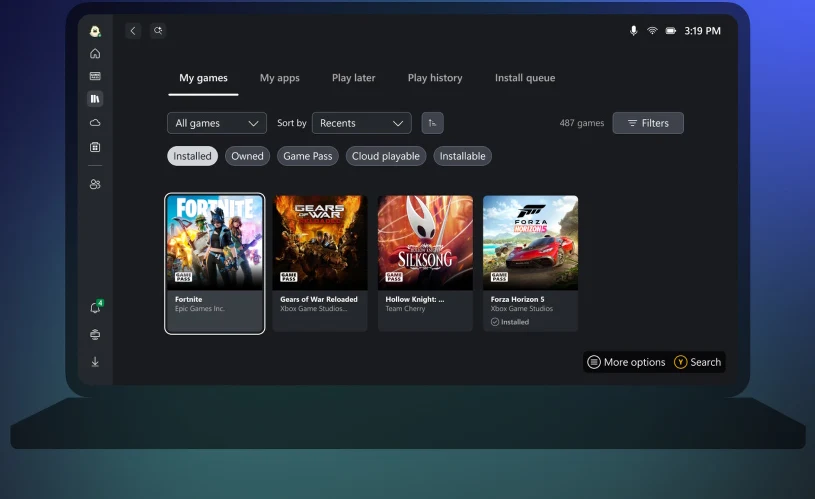Click 'Xbox Game Studios' under Forza Horizon 5
This screenshot has height=499, width=815.
[522, 309]
